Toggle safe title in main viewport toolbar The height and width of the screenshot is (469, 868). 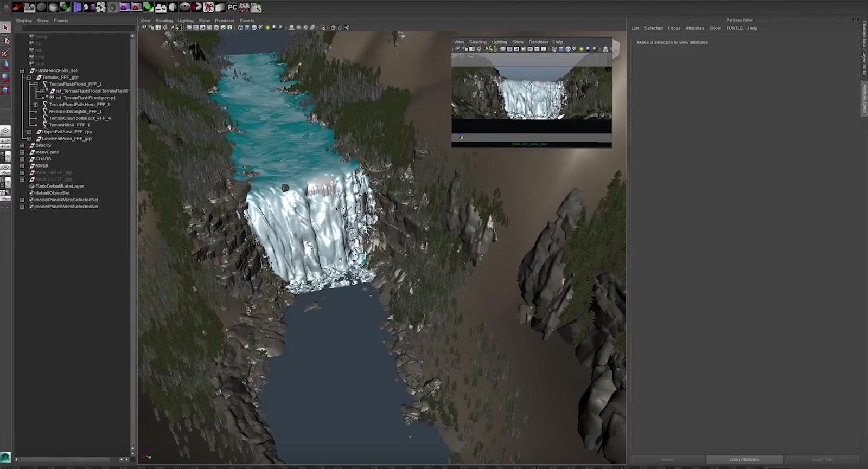point(230,28)
